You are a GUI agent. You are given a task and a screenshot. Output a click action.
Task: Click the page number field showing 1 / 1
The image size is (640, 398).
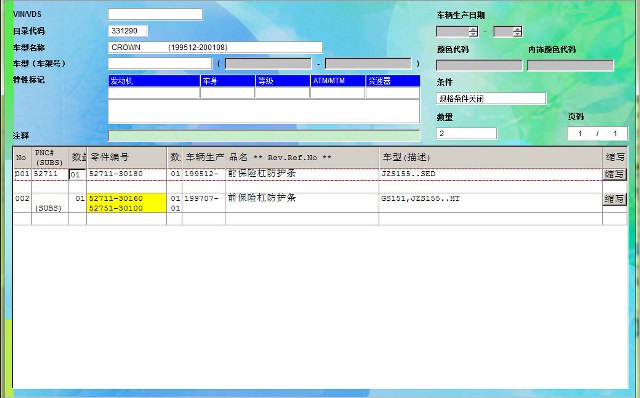coord(597,133)
